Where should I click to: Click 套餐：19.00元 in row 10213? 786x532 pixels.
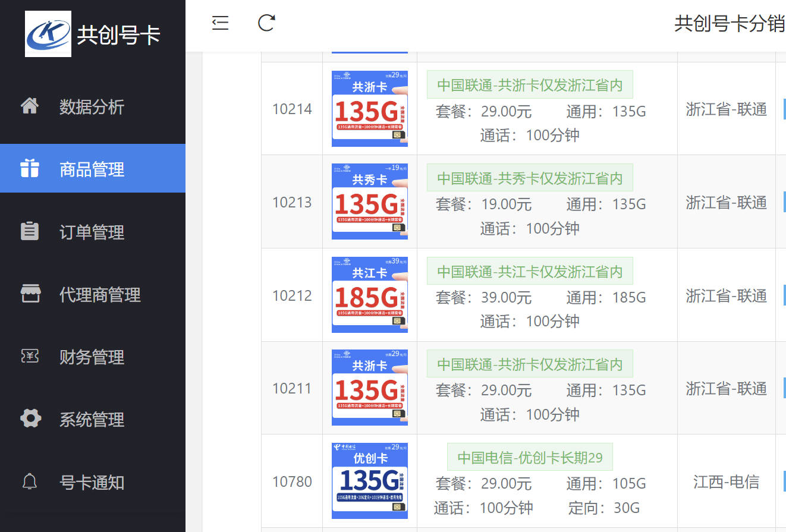483,204
